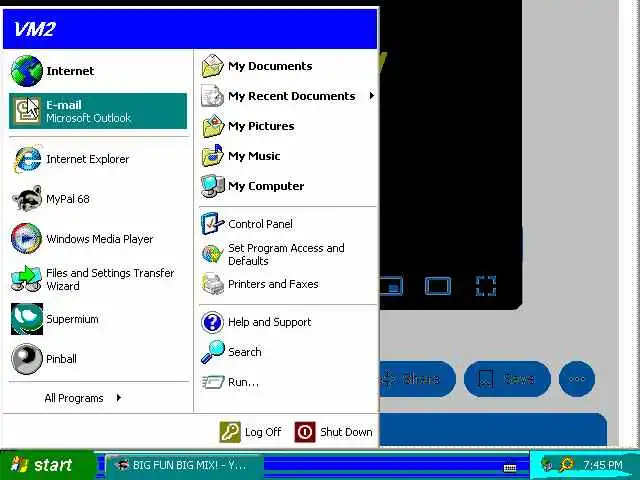Switch to BIG FUN BIG MIX! taskbar window
The width and height of the screenshot is (640, 480).
[x=184, y=465]
